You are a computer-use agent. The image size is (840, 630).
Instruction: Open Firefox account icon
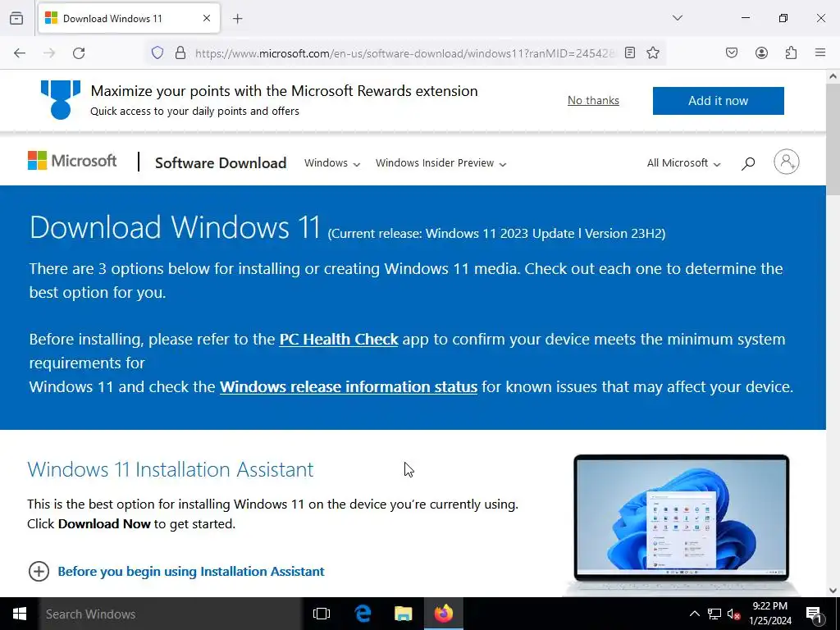pyautogui.click(x=761, y=52)
